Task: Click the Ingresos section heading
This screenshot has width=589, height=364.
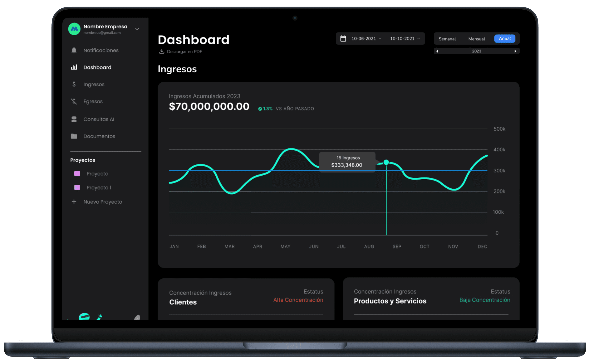Action: [177, 69]
